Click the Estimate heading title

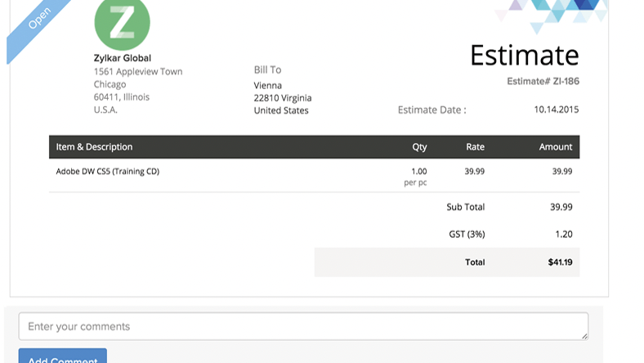pos(524,56)
